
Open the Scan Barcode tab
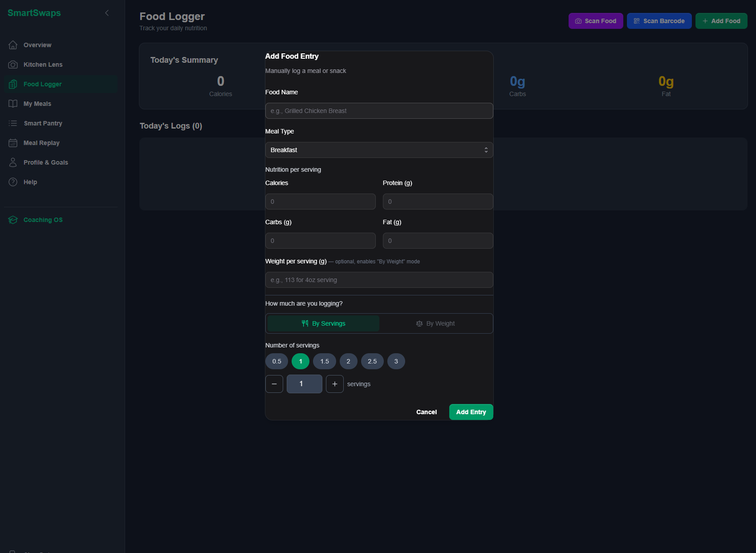659,20
